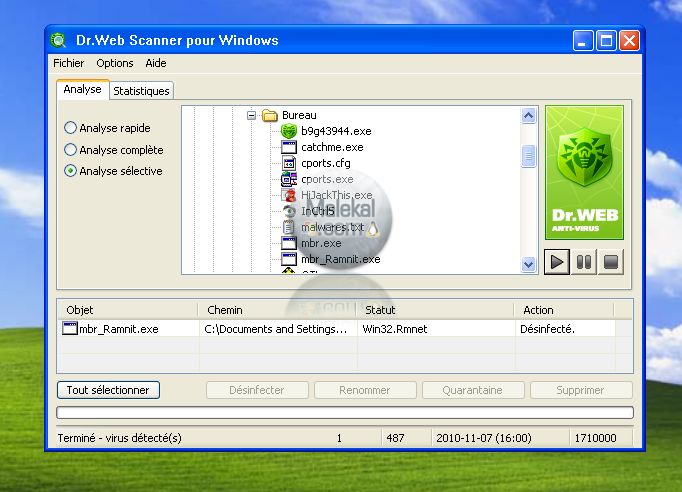This screenshot has width=682, height=492.
Task: Click the scan progress bar
Action: click(x=345, y=412)
